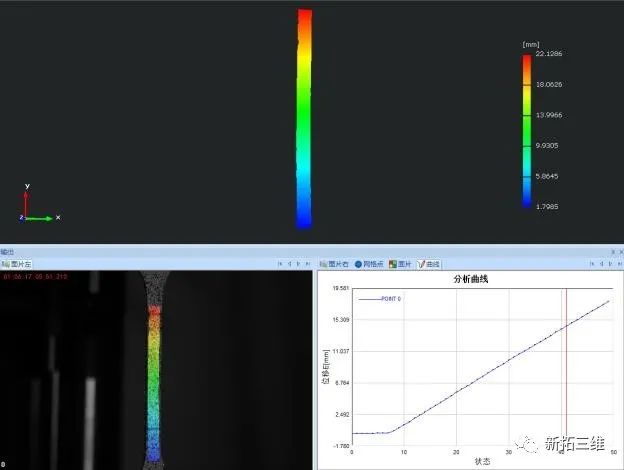
Task: Jump to first tab in right pane
Action: 592,264
